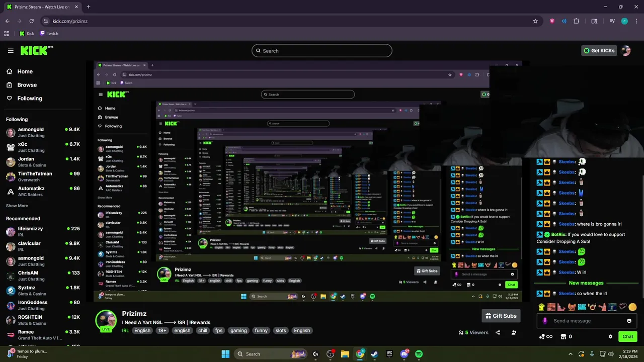Click the Send a message input
The width and height of the screenshot is (644, 362).
click(587, 321)
